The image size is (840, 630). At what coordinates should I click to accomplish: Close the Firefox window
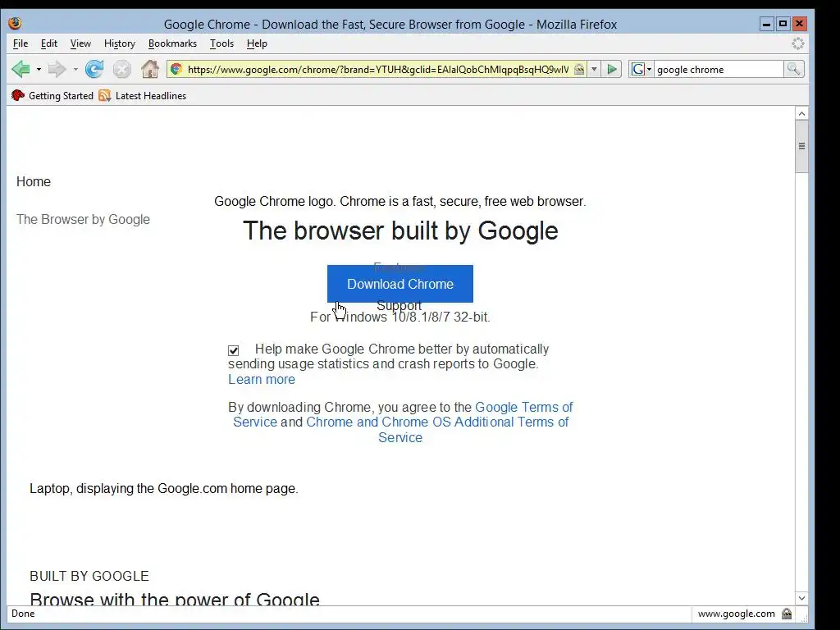coord(799,24)
